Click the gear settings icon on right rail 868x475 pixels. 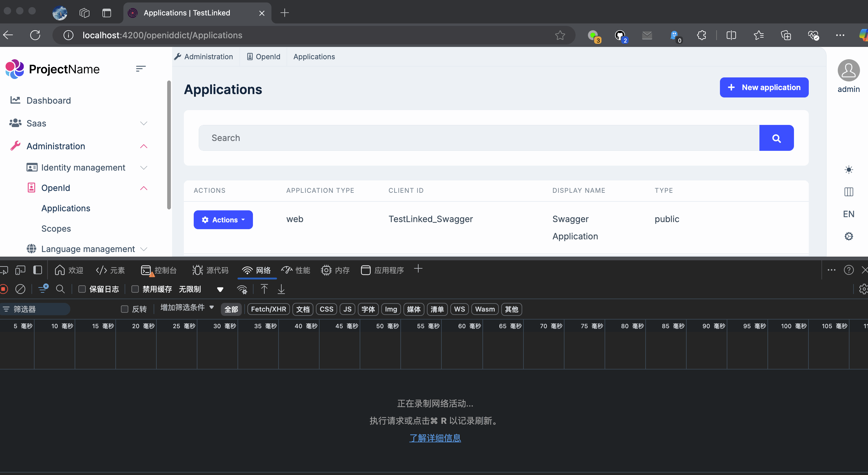coord(848,236)
